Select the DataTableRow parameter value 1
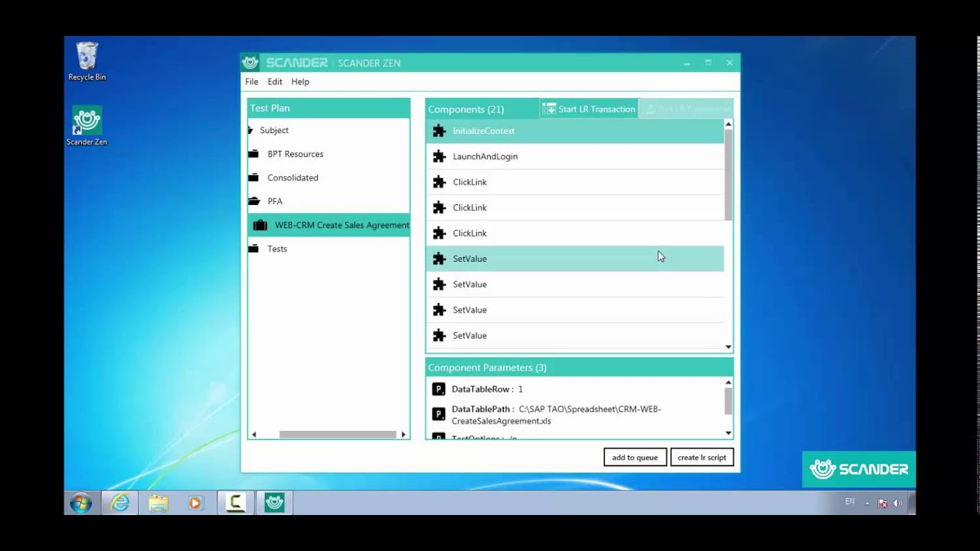Viewport: 980px width, 551px height. click(x=521, y=390)
